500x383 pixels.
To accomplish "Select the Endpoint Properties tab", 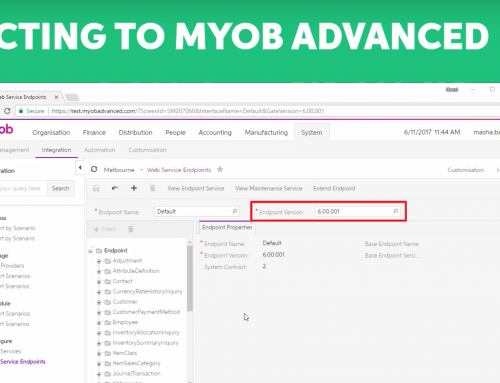I will [227, 227].
